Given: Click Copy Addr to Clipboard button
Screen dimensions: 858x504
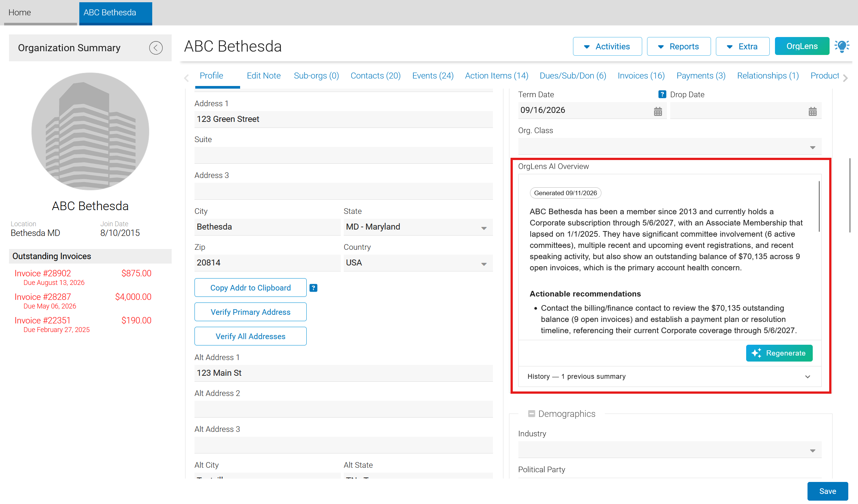Looking at the screenshot, I should pos(250,288).
